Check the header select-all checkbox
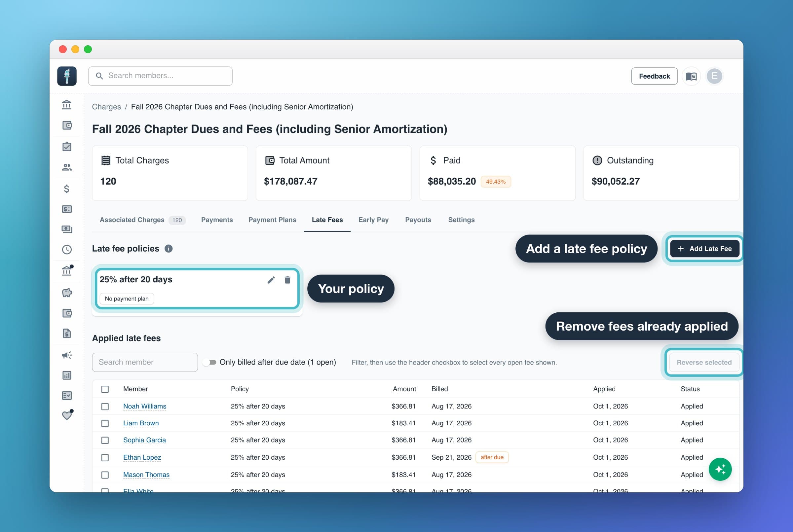 [x=105, y=389]
